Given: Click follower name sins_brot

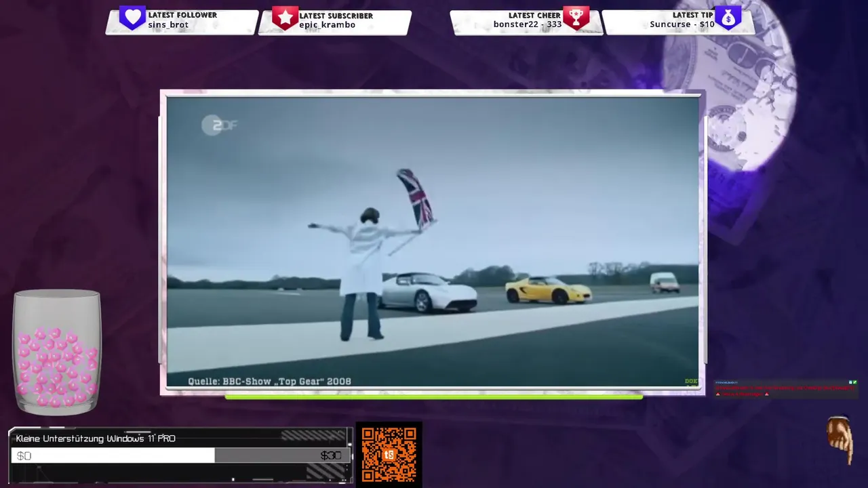Looking at the screenshot, I should coord(168,25).
